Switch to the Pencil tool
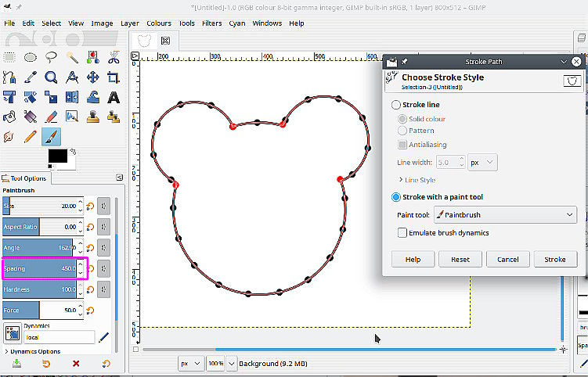This screenshot has width=588, height=377. pos(31,137)
